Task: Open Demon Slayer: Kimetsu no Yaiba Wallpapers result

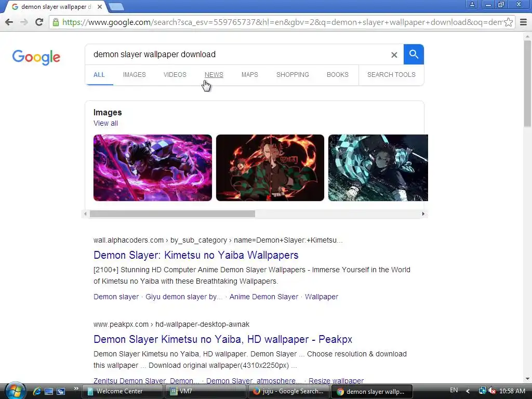Action: click(196, 255)
